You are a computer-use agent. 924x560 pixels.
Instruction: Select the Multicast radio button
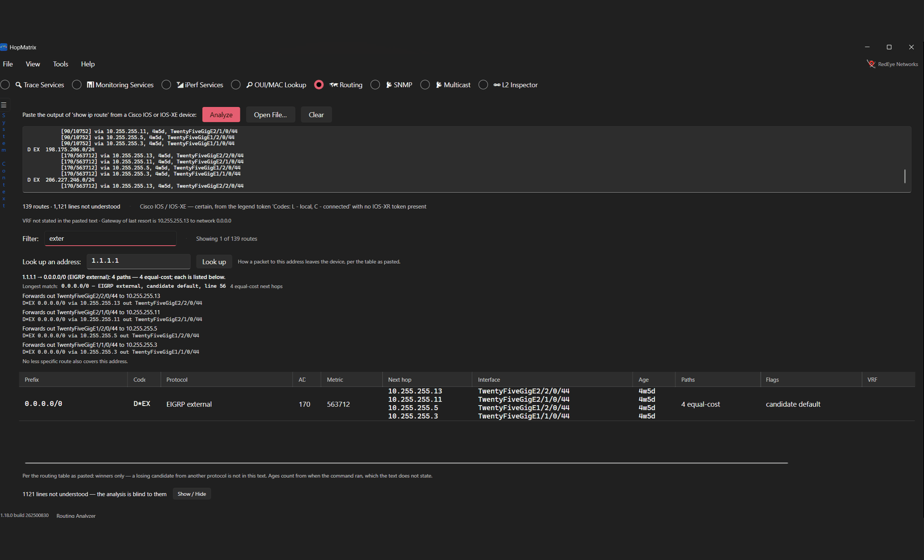pyautogui.click(x=425, y=85)
